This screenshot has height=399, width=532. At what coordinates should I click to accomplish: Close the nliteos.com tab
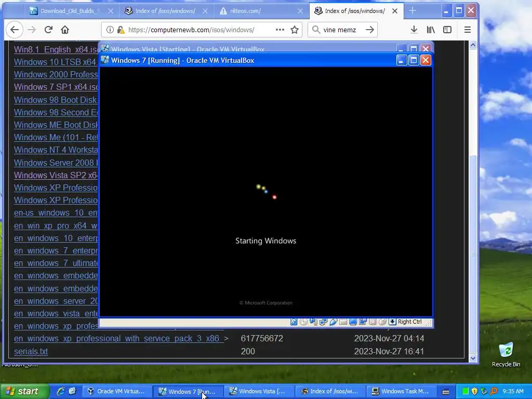point(300,11)
